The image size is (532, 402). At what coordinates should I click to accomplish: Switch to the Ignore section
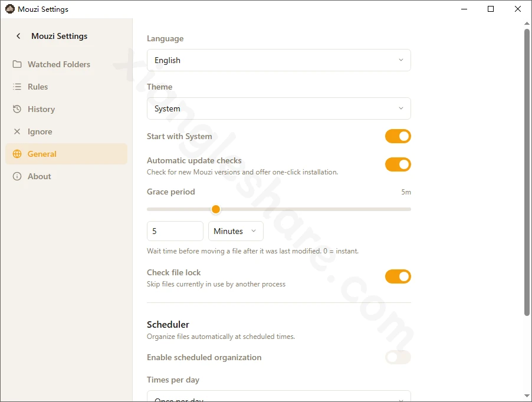(x=66, y=131)
